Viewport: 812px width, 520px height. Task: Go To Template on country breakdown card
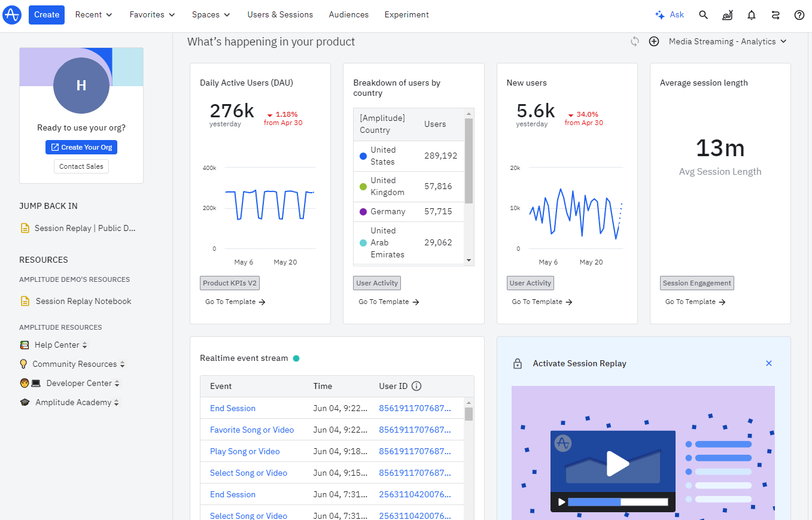pos(389,302)
